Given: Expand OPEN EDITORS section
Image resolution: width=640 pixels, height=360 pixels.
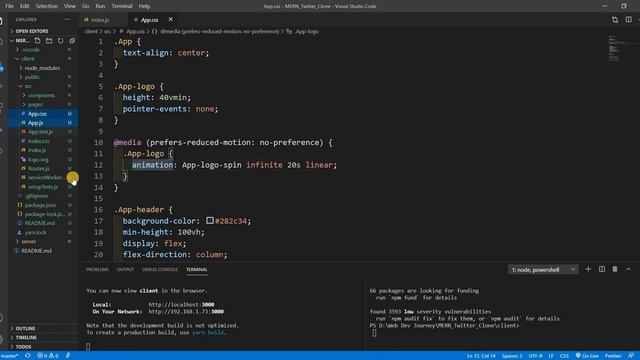Looking at the screenshot, I should tap(31, 31).
